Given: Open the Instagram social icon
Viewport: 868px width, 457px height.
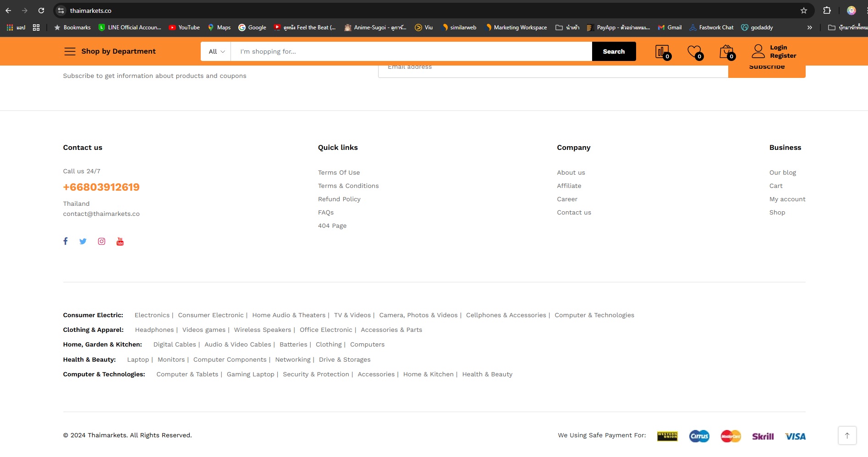Looking at the screenshot, I should (x=102, y=241).
